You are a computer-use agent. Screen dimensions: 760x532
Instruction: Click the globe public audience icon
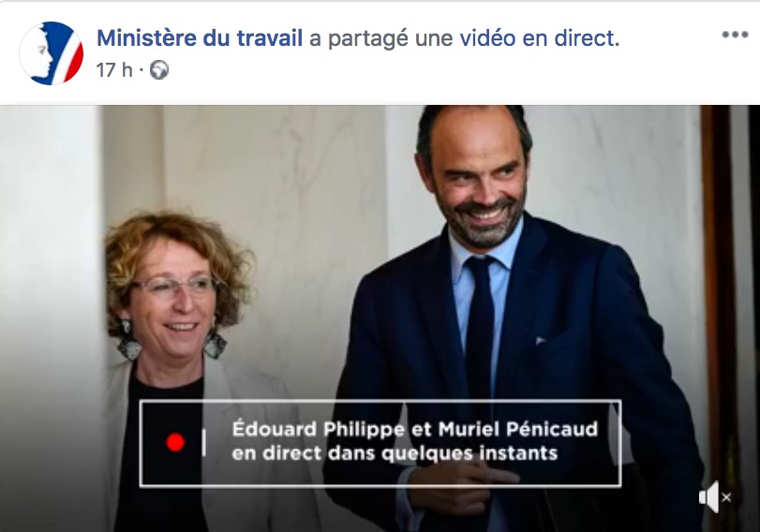click(x=159, y=71)
